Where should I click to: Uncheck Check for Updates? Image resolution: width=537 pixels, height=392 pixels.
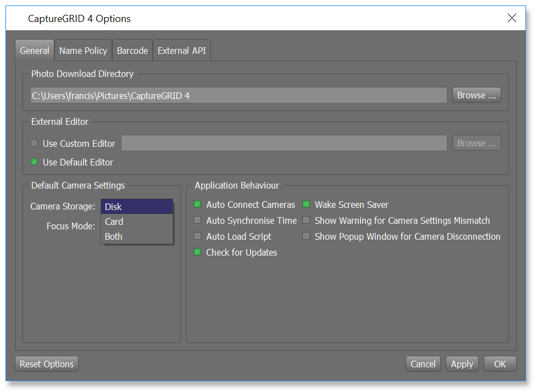click(198, 252)
